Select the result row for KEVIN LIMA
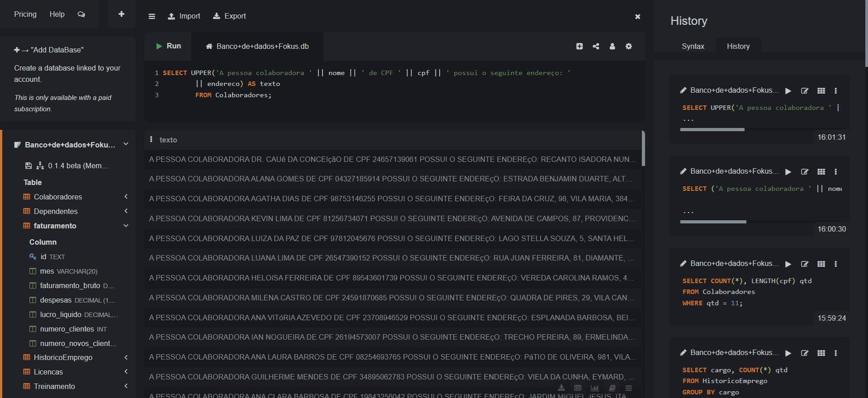 (393, 219)
